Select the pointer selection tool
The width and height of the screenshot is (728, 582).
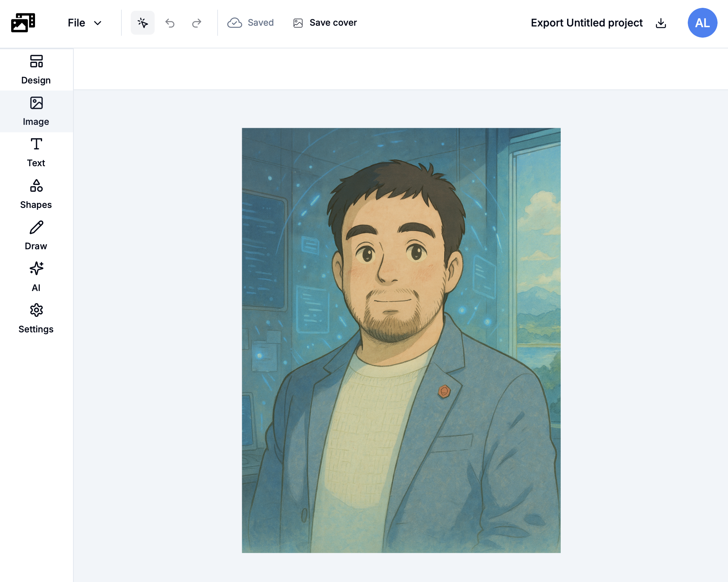(x=142, y=23)
